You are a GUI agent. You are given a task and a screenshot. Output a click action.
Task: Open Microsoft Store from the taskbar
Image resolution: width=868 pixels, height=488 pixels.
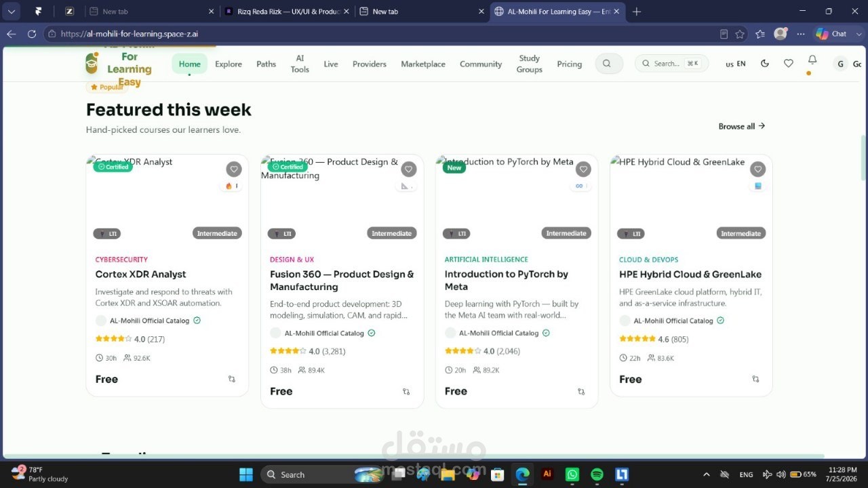(497, 474)
